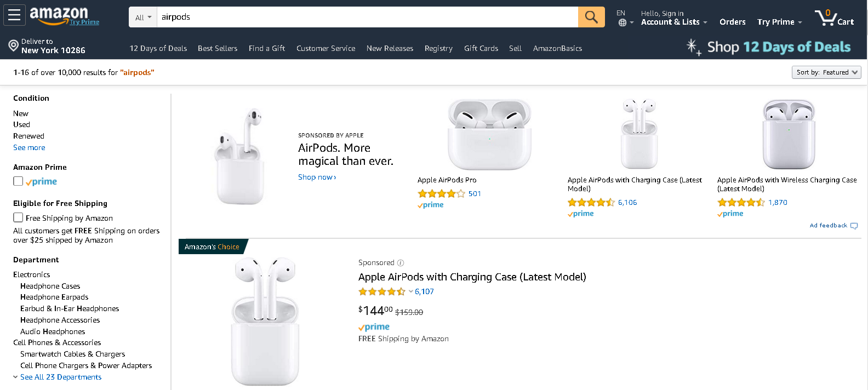Viewport: 868px width, 390px height.
Task: Open the hamburger navigation menu
Action: pyautogui.click(x=14, y=15)
